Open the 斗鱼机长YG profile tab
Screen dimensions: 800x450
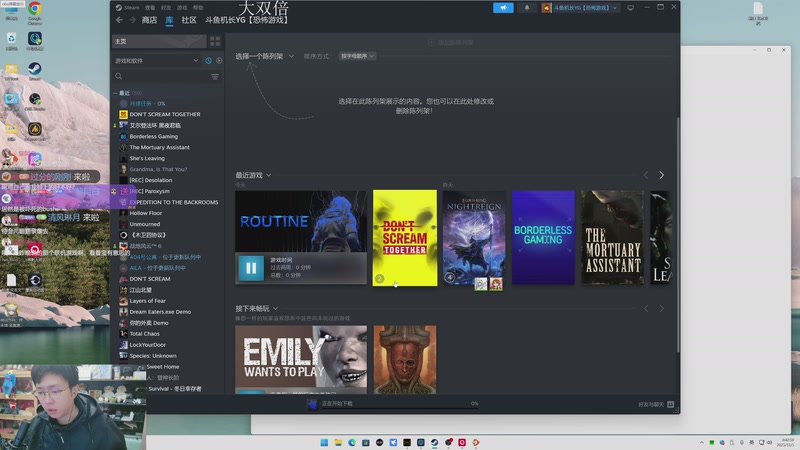tap(248, 20)
